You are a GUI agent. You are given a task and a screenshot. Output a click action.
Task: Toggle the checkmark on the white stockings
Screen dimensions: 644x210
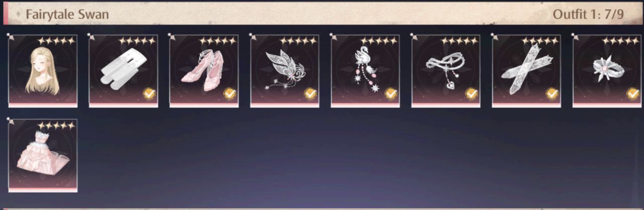149,94
